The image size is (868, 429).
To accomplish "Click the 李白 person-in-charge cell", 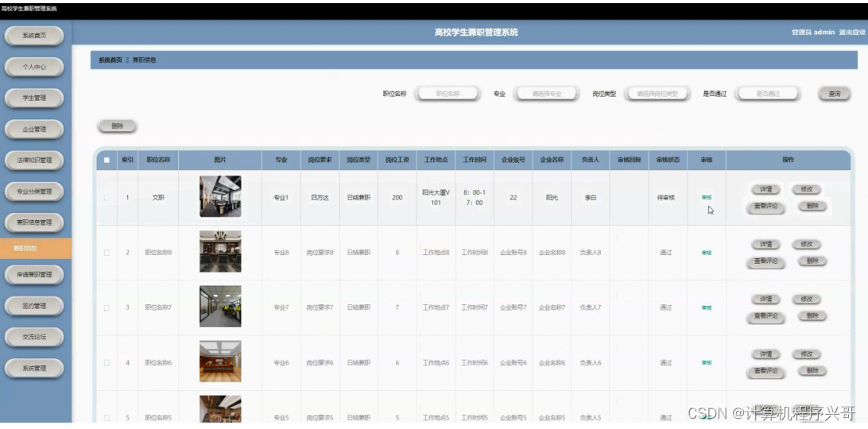I will [x=590, y=198].
